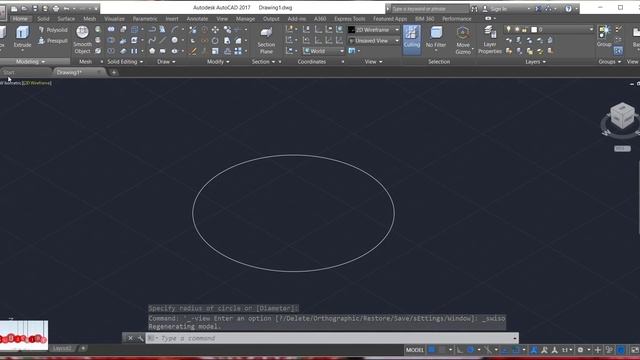Click in the keyword search field
640x360 pixels.
[x=429, y=9]
